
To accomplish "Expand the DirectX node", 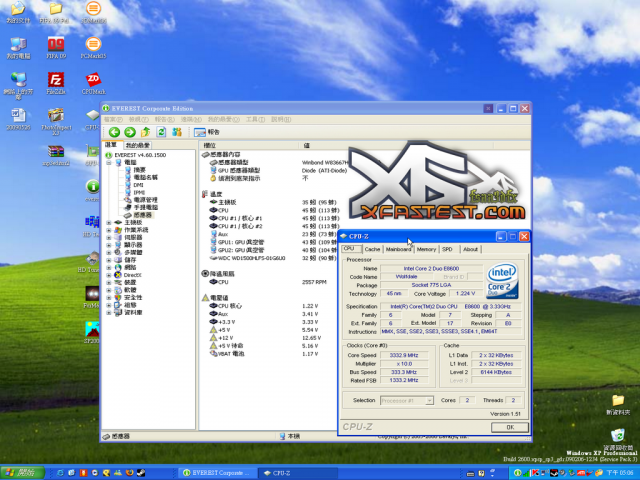I will coord(109,275).
